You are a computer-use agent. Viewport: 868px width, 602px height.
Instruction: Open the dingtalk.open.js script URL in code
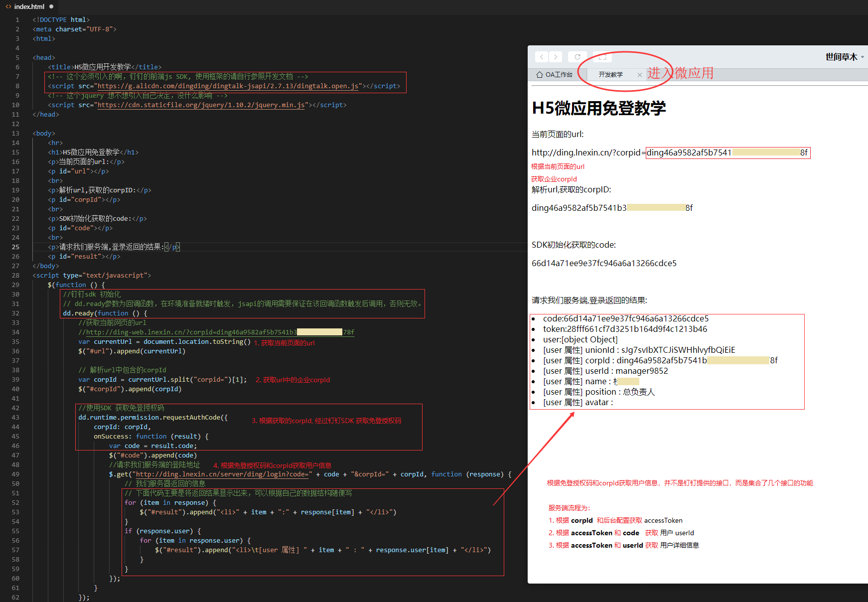point(227,86)
